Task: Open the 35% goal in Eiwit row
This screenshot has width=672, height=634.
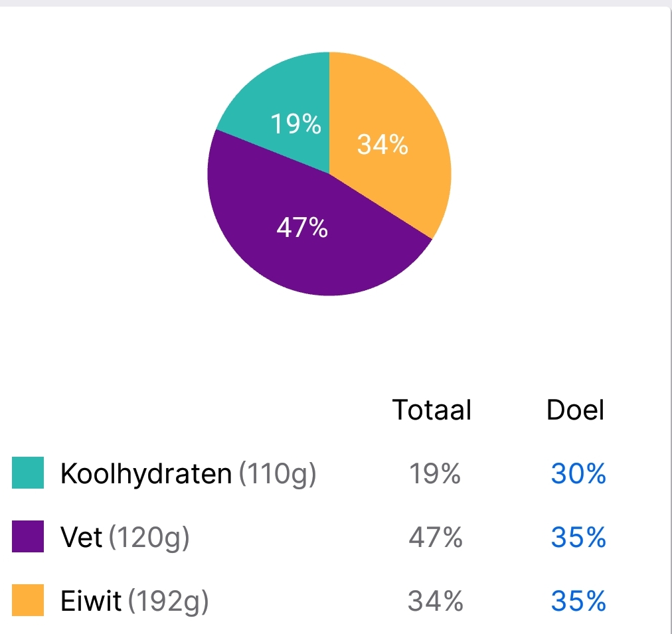Action: (x=578, y=601)
